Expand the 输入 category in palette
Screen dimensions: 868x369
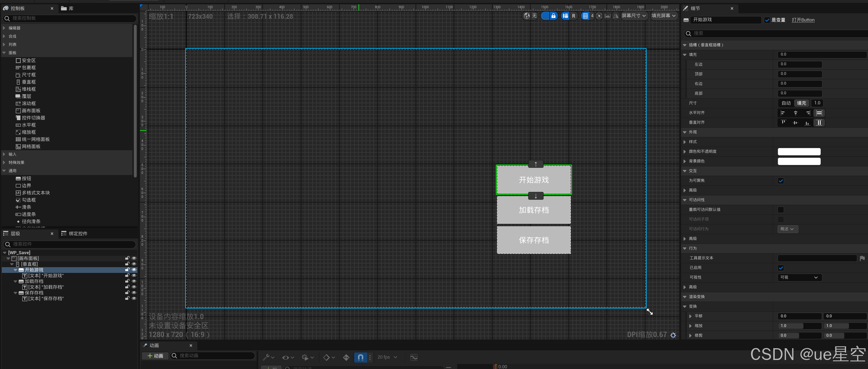4,154
